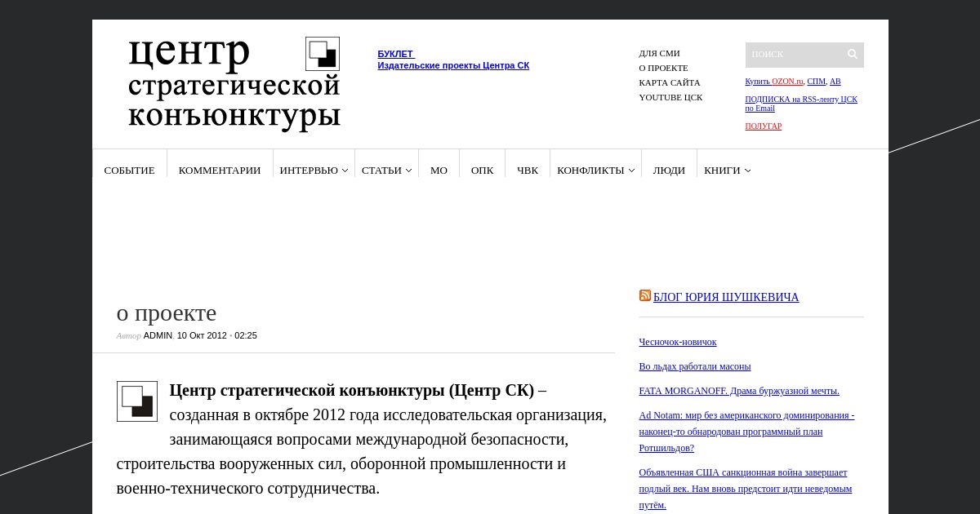
Task: Click the square logo image beside the article text
Action: (137, 401)
